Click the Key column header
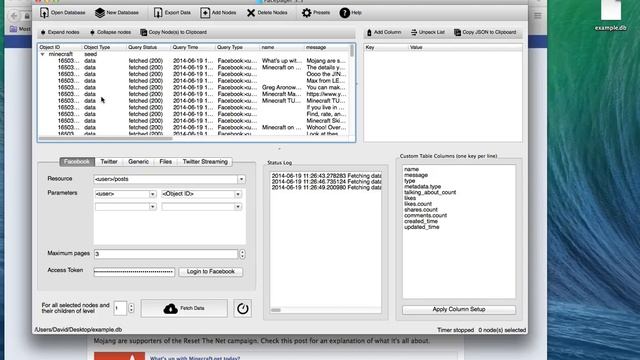Image resolution: width=640 pixels, height=360 pixels. pyautogui.click(x=386, y=47)
